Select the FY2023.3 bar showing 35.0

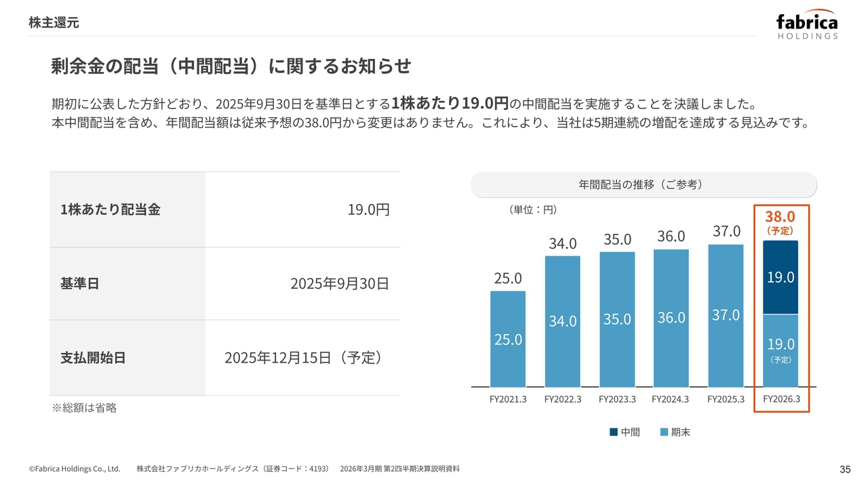[x=617, y=319]
